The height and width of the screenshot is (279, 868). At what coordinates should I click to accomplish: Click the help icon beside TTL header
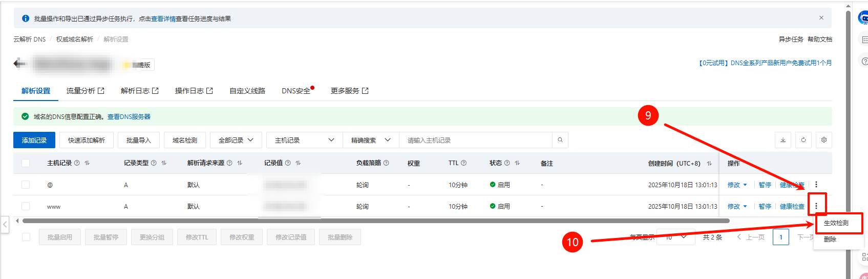coord(463,163)
